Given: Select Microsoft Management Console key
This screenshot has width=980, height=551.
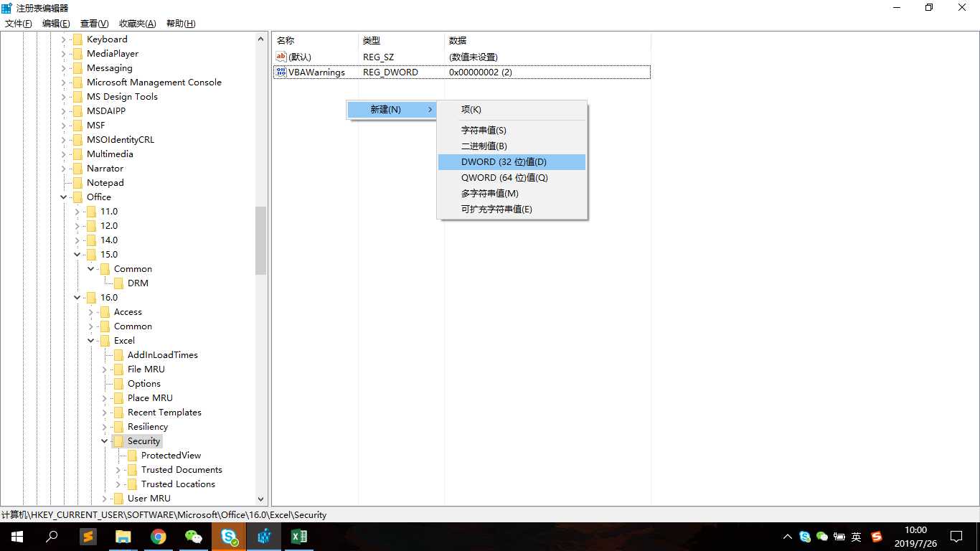Looking at the screenshot, I should click(154, 83).
